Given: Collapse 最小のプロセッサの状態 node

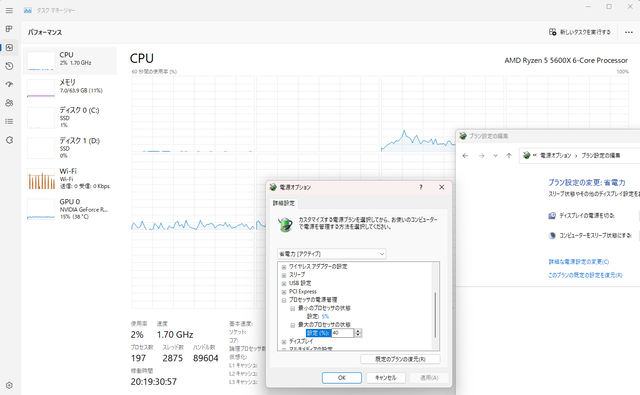Looking at the screenshot, I should (x=292, y=308).
